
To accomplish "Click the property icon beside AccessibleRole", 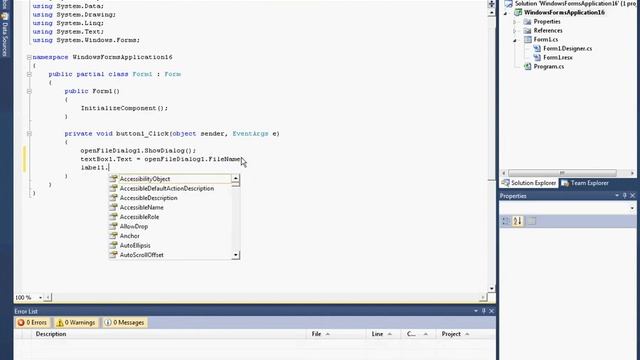I will [113, 217].
